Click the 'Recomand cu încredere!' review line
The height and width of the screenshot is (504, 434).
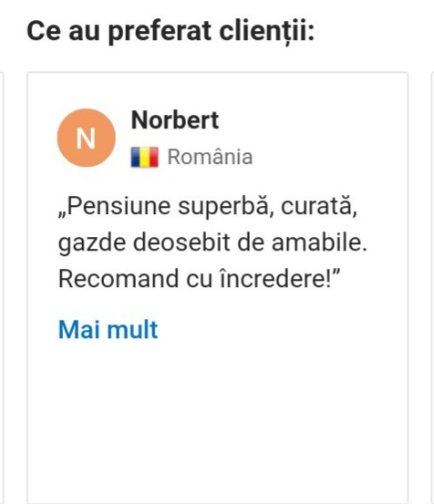pyautogui.click(x=200, y=278)
